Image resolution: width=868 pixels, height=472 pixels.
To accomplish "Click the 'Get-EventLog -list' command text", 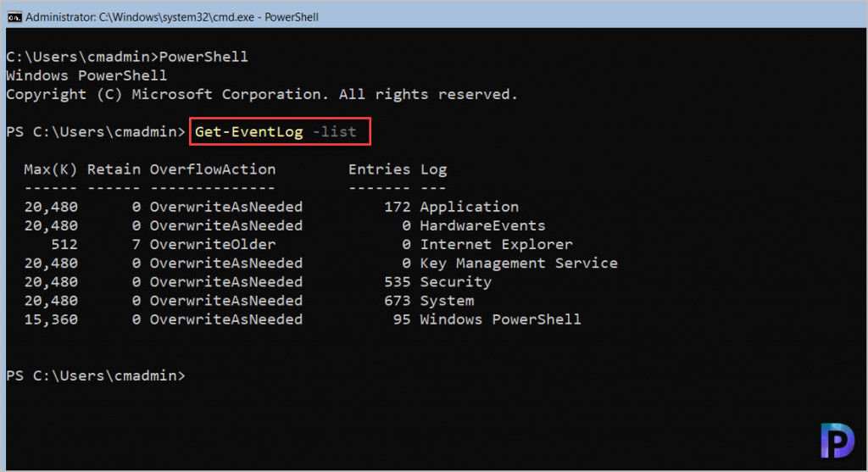I will (275, 131).
